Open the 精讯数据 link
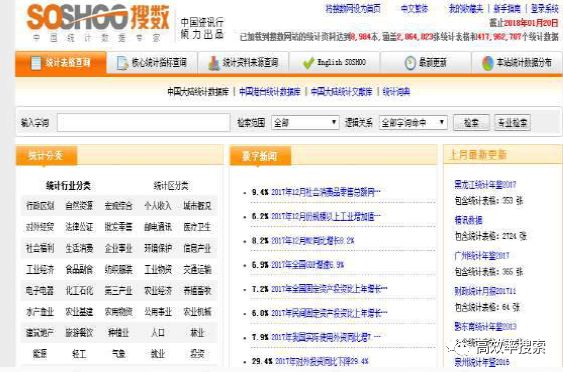 tap(468, 220)
